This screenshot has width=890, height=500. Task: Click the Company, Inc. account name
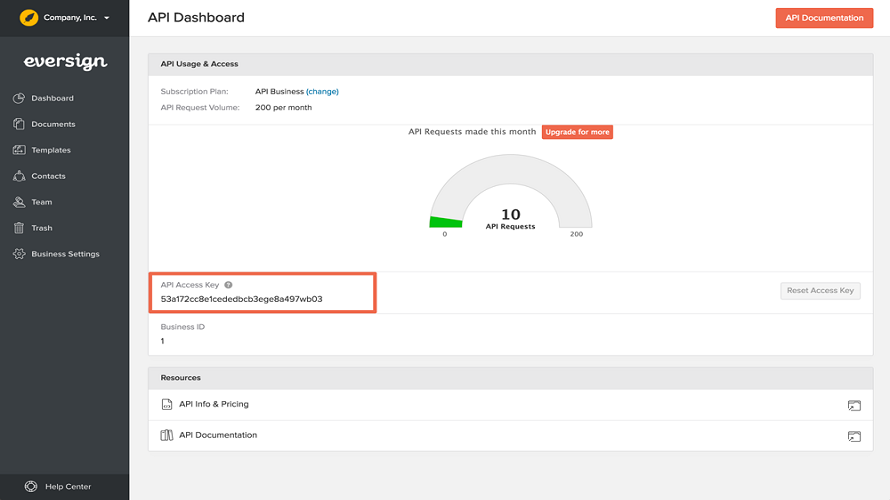(70, 18)
